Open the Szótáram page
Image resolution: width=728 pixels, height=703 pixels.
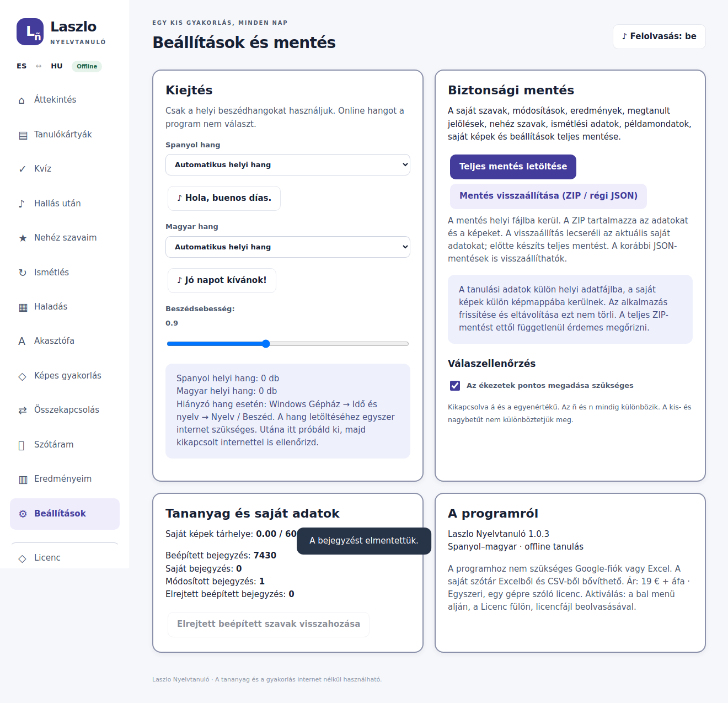click(x=65, y=445)
